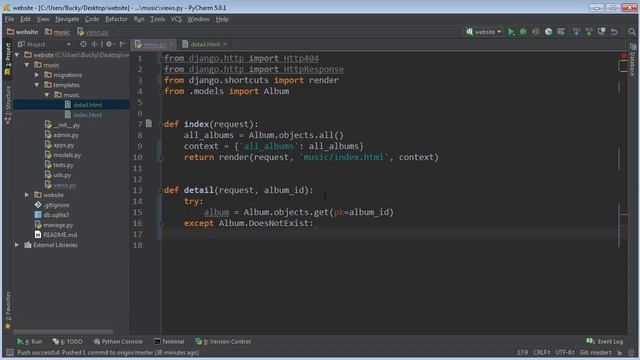The image size is (640, 360).
Task: Click the revert (undo arrow) icon
Action: (614, 32)
